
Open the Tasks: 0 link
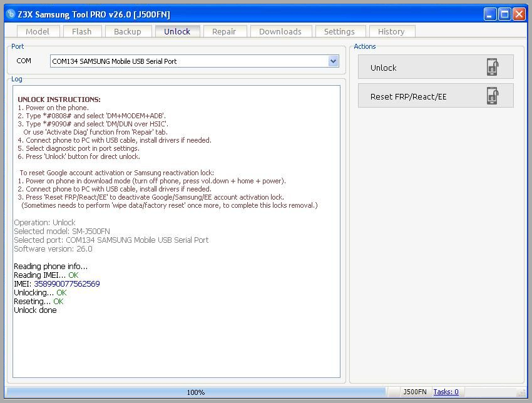coord(446,392)
